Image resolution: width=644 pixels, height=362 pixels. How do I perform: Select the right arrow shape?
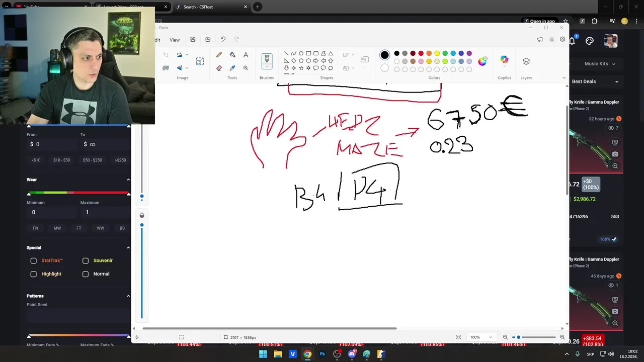[316, 61]
